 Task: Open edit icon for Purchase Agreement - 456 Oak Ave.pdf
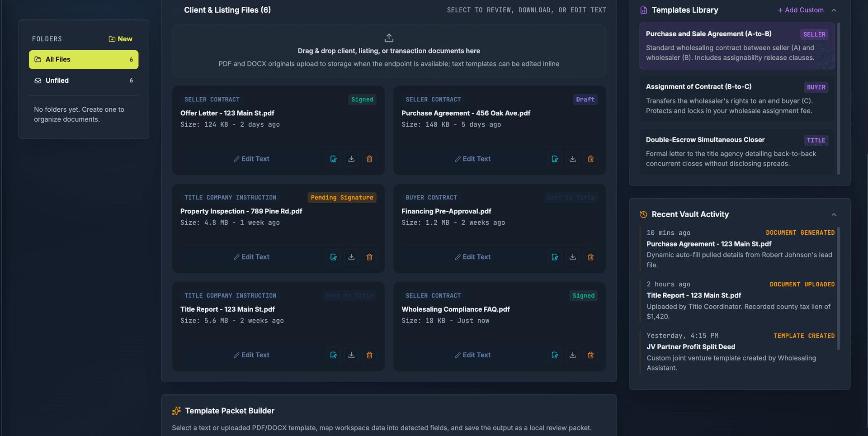coord(555,159)
